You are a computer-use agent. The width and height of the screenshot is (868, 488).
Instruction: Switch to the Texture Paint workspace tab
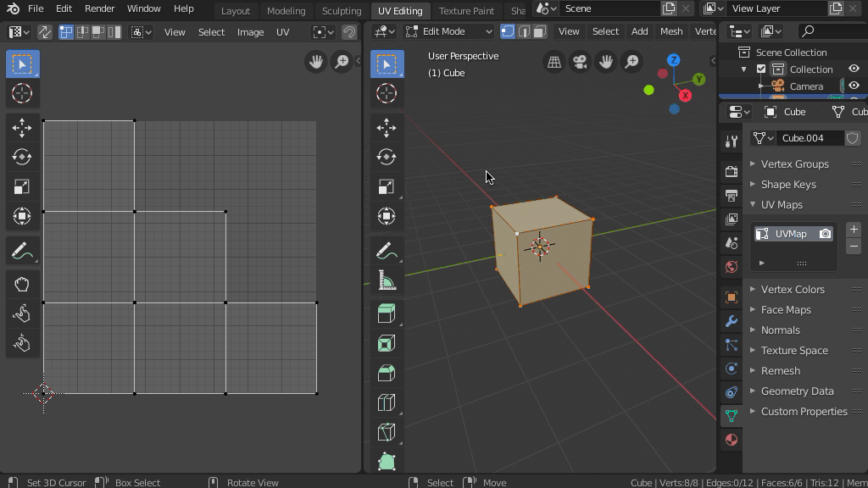(x=466, y=11)
